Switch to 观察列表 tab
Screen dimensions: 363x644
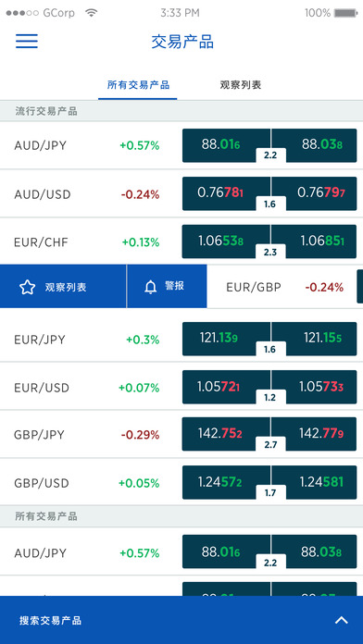point(241,85)
